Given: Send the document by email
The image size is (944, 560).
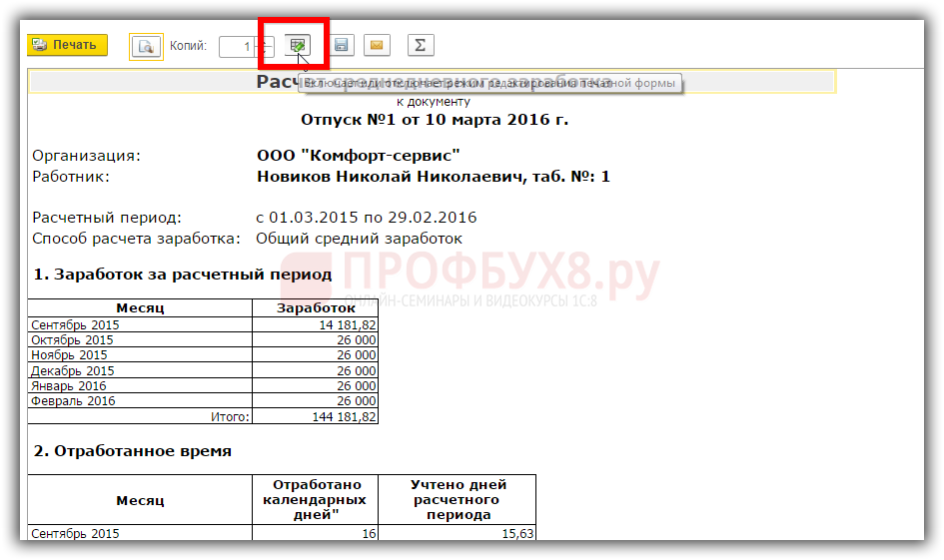Looking at the screenshot, I should click(377, 45).
